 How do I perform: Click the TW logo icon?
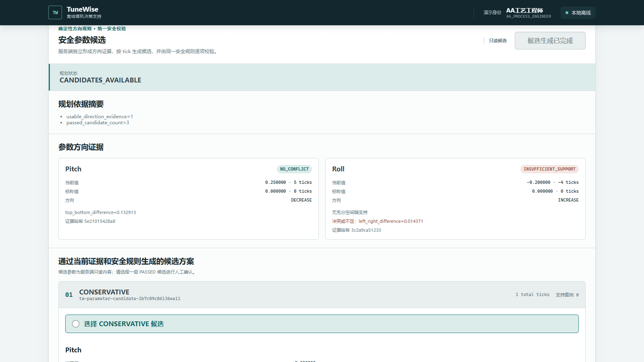coord(55,12)
